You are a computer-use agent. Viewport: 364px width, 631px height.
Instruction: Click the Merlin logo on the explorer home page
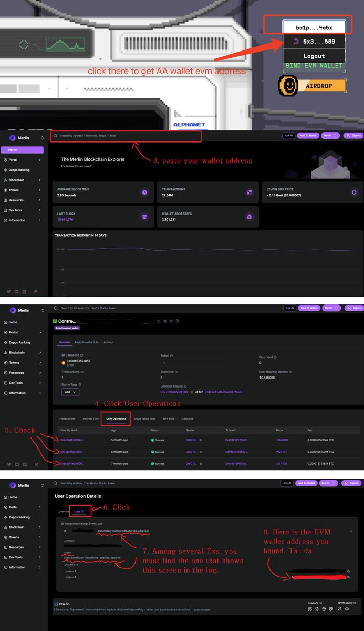(x=13, y=138)
